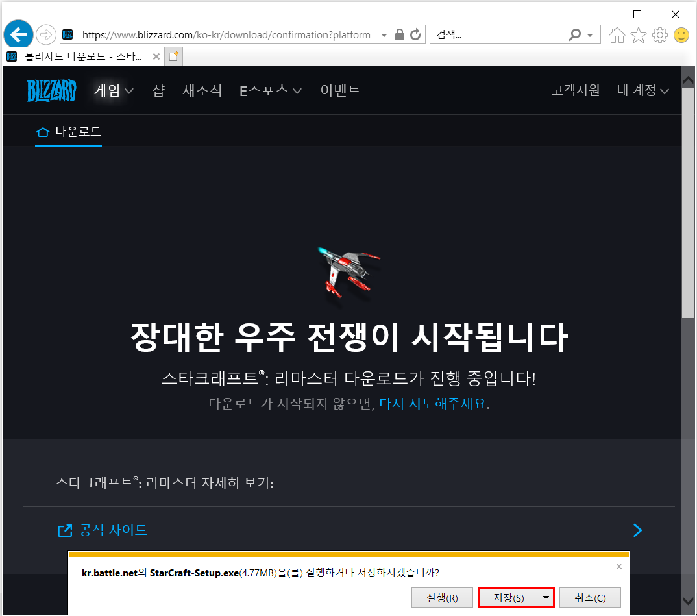Click the 다시 시도해주세요 link
Screen dimensions: 697x616
pyautogui.click(x=432, y=404)
